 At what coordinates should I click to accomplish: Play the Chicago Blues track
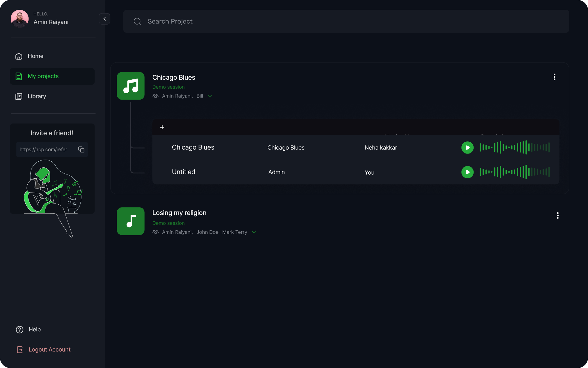click(x=467, y=147)
